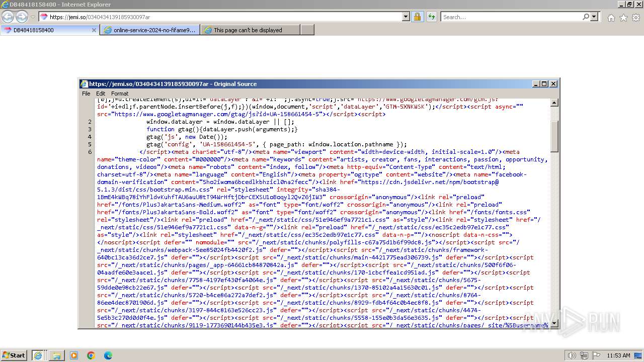Viewport: 644px width, 362px height.
Task: Open the Windows Start button
Action: pyautogui.click(x=14, y=355)
